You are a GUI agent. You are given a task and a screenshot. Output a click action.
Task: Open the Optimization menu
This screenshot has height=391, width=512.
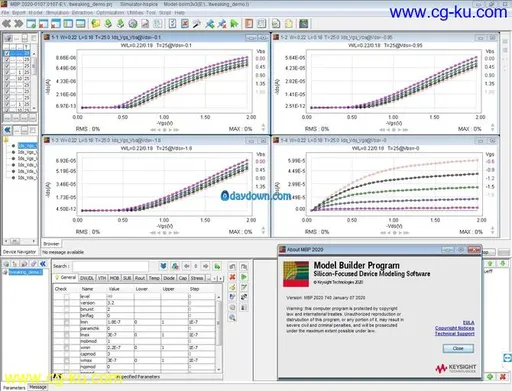[x=110, y=13]
